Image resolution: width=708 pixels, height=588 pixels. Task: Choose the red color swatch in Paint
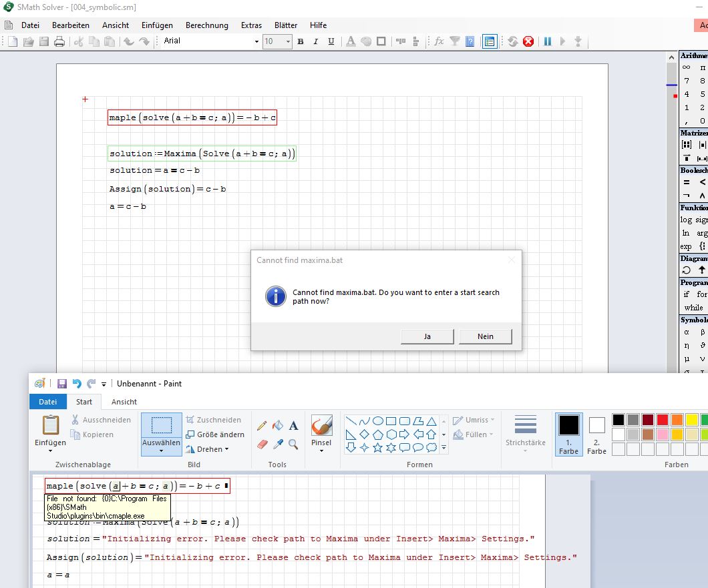tap(662, 420)
